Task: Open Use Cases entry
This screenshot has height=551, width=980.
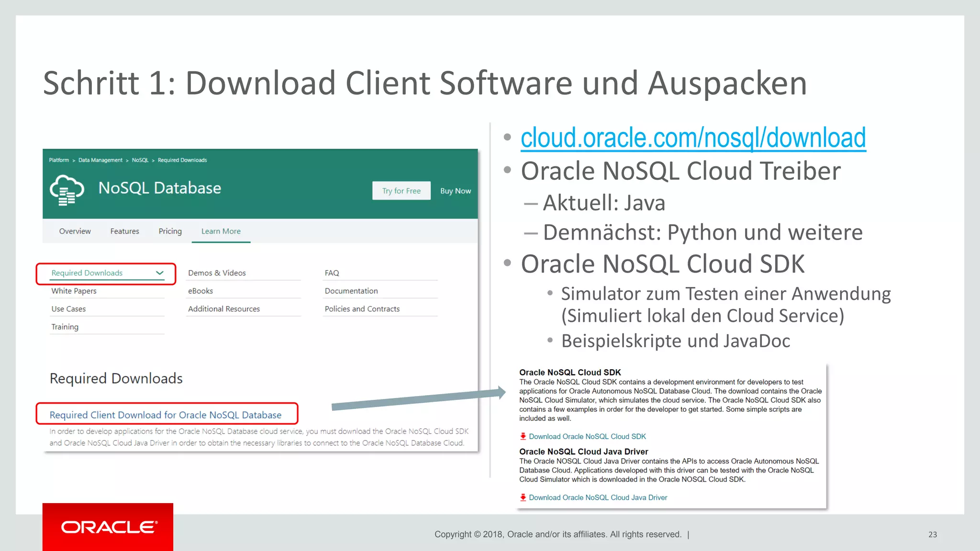Action: (68, 309)
